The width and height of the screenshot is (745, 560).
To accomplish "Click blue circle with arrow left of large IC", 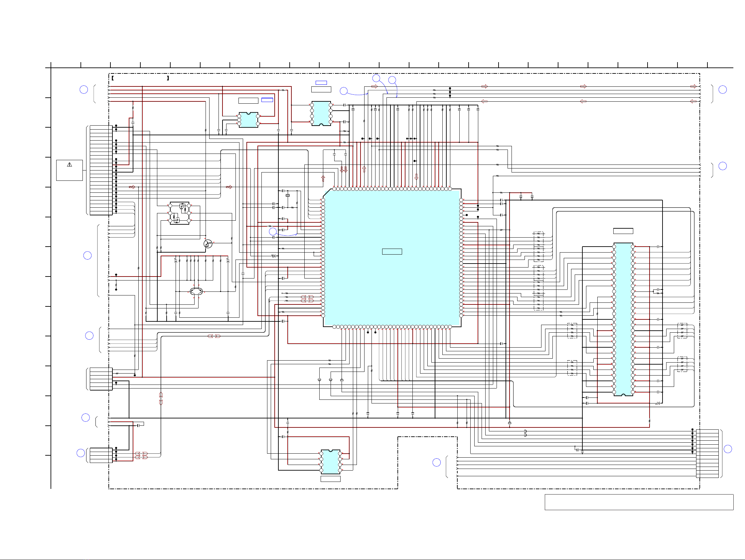I will click(273, 232).
